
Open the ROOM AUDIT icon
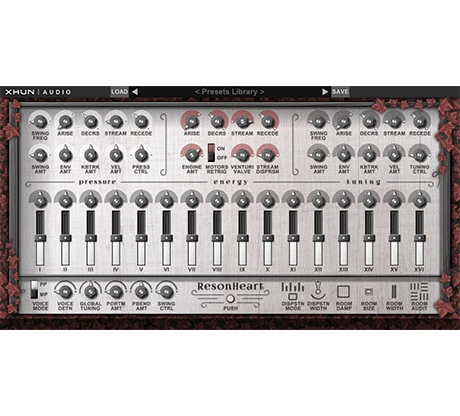(x=419, y=292)
